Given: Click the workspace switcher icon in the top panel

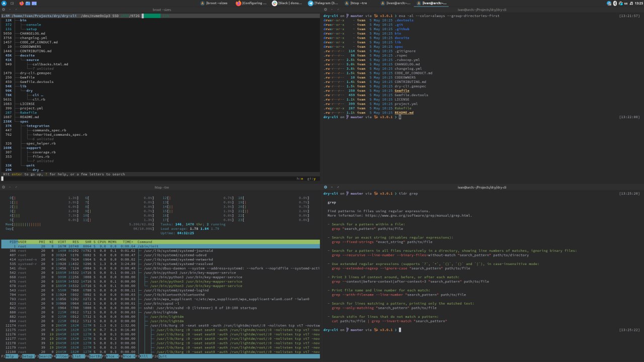Looking at the screenshot, I should (x=12, y=3).
